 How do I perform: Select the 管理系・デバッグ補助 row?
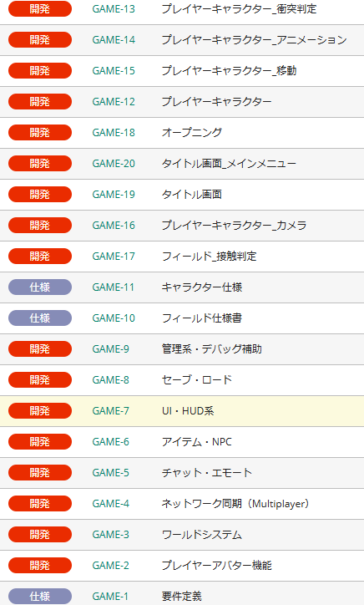tap(182, 349)
